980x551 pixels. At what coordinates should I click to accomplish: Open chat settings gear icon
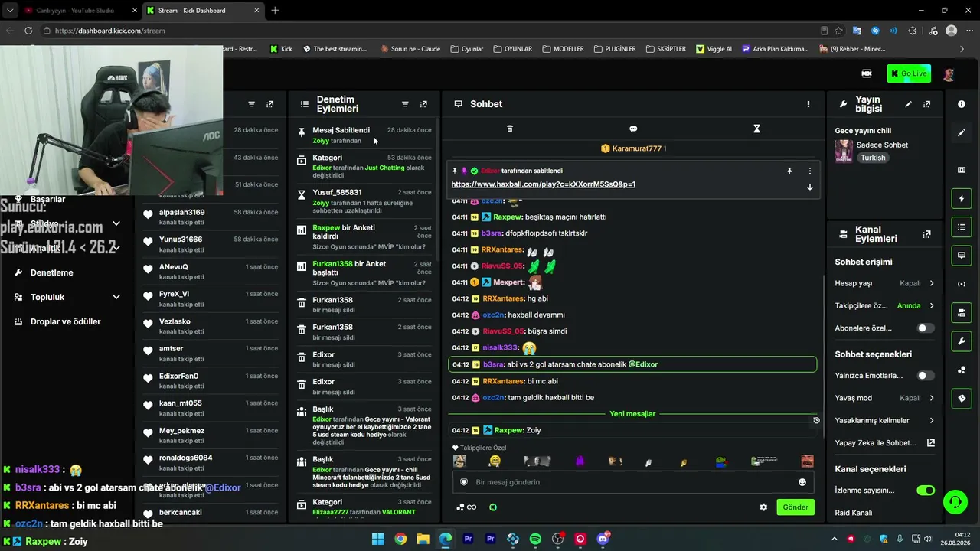pyautogui.click(x=763, y=507)
